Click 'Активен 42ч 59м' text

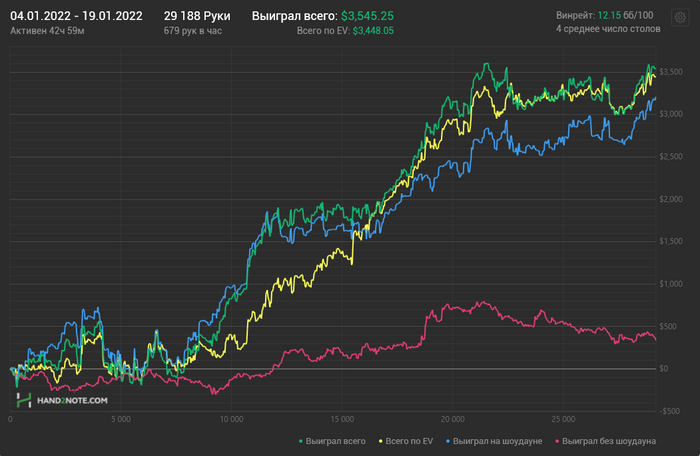pos(47,31)
